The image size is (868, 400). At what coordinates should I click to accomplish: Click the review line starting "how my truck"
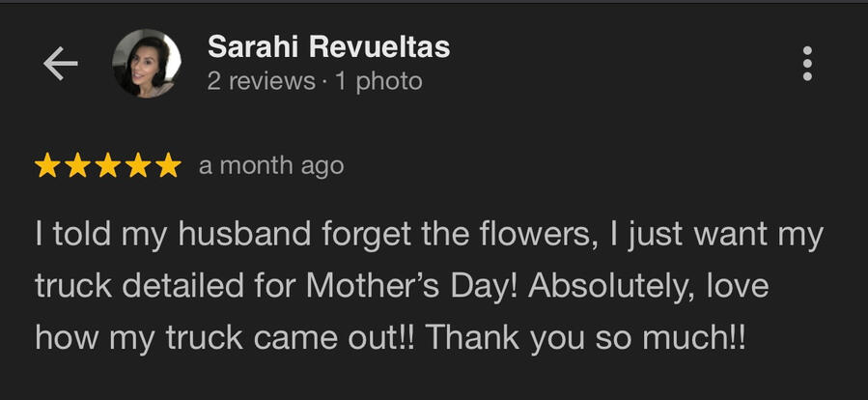pyautogui.click(x=391, y=337)
